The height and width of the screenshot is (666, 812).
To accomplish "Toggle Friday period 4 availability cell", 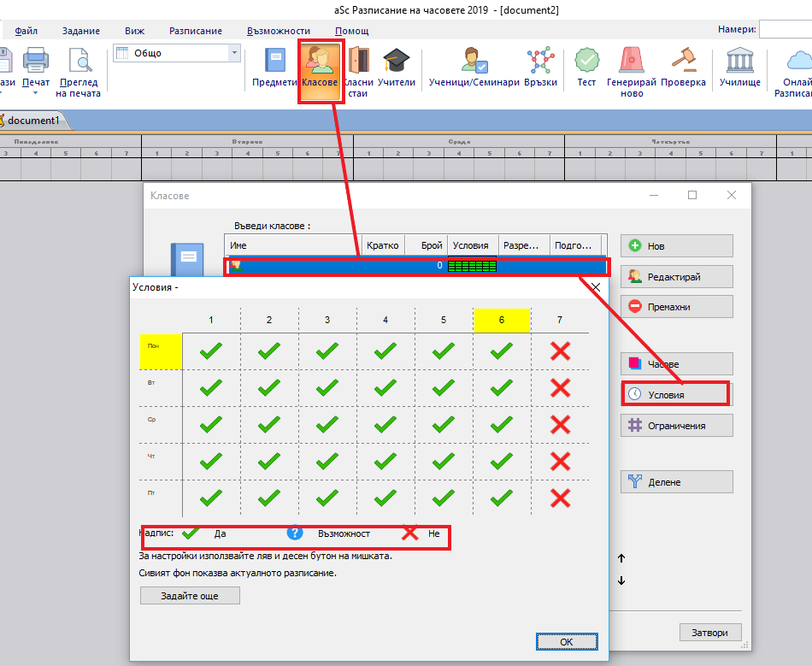I will click(385, 498).
